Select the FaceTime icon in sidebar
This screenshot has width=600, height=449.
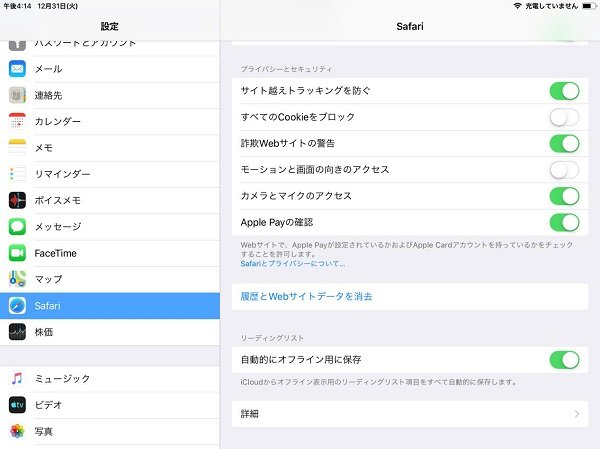pyautogui.click(x=17, y=253)
